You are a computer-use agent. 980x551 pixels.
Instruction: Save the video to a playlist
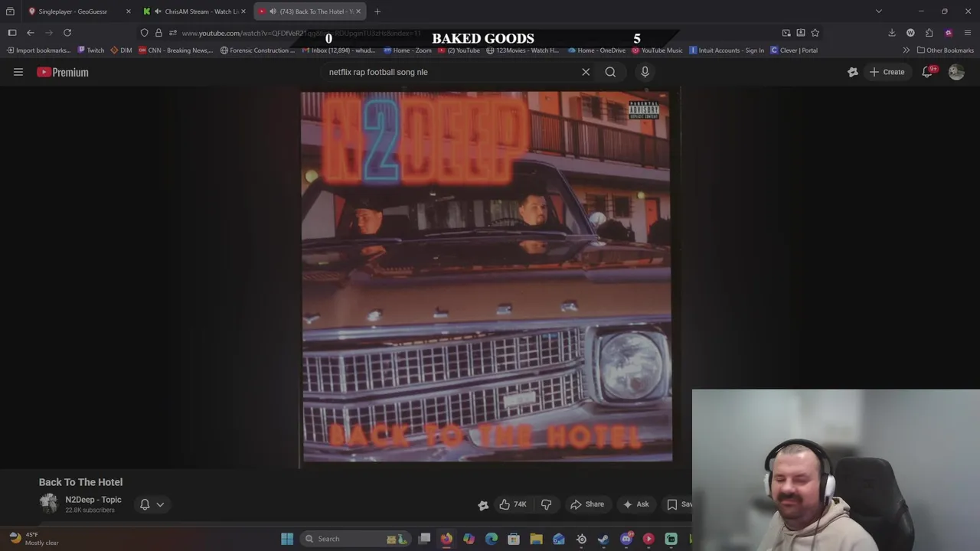(678, 504)
